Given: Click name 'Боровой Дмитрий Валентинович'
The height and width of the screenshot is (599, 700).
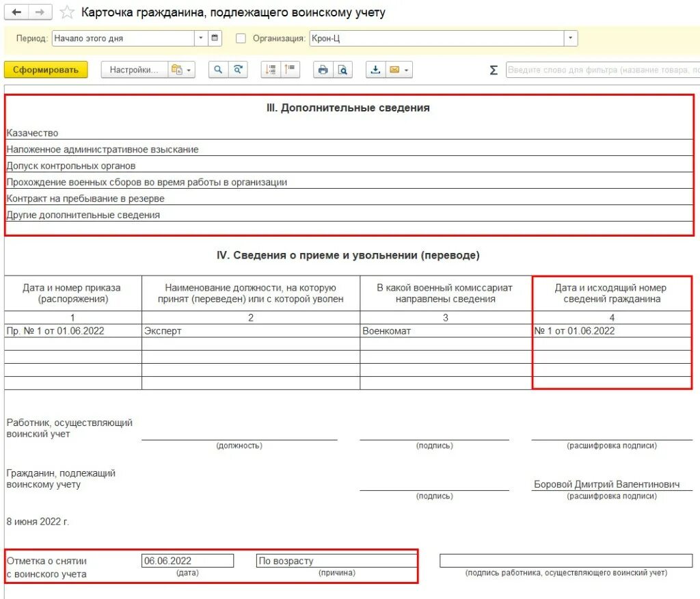Looking at the screenshot, I should pos(607,484).
